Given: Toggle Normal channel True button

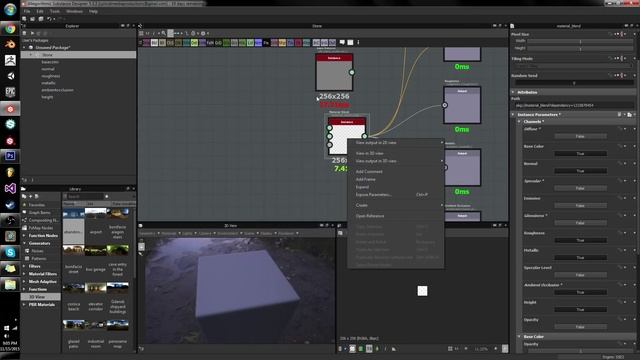Looking at the screenshot, I should [580, 171].
